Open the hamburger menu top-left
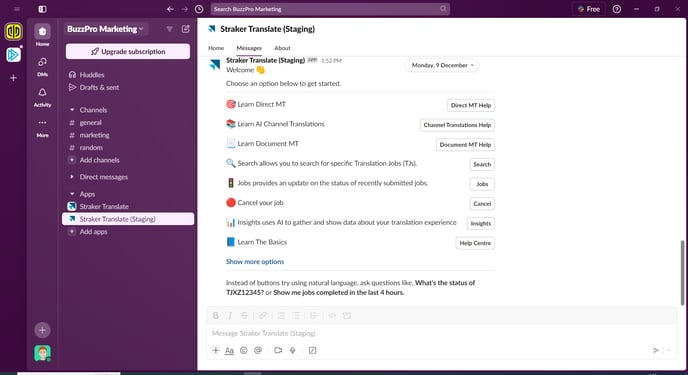The height and width of the screenshot is (375, 688). click(x=17, y=9)
